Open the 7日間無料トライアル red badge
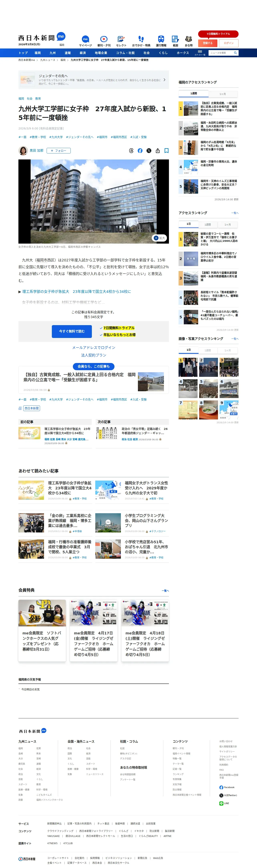The width and height of the screenshot is (257, 868). point(218,34)
